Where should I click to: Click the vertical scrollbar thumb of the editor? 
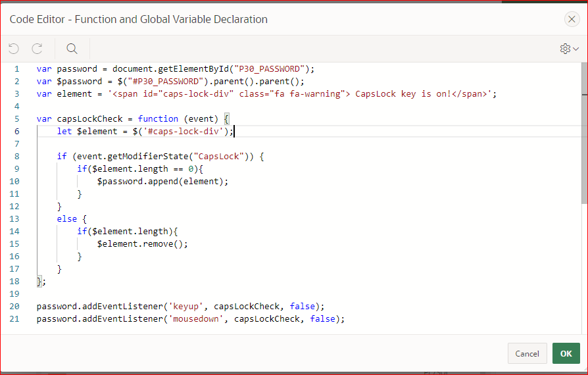point(584,133)
